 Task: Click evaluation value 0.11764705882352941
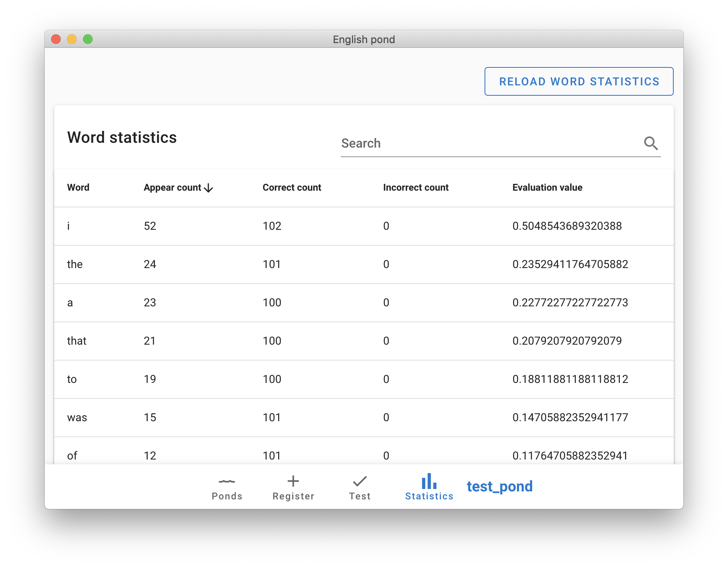(570, 456)
